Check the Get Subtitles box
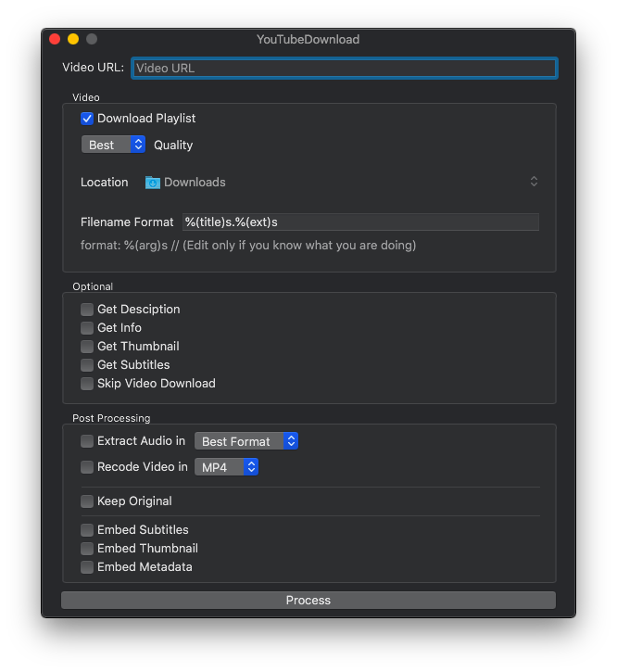This screenshot has width=617, height=672. [x=87, y=365]
